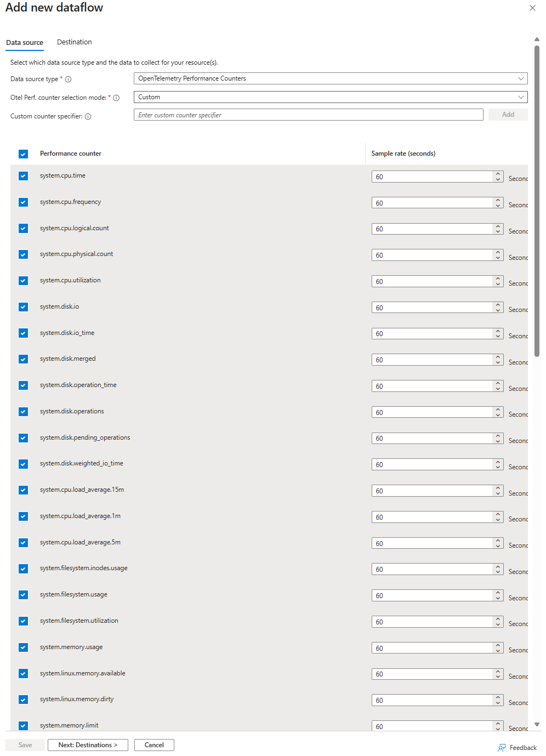
Task: Click the custom counter specifier text field
Action: (308, 115)
